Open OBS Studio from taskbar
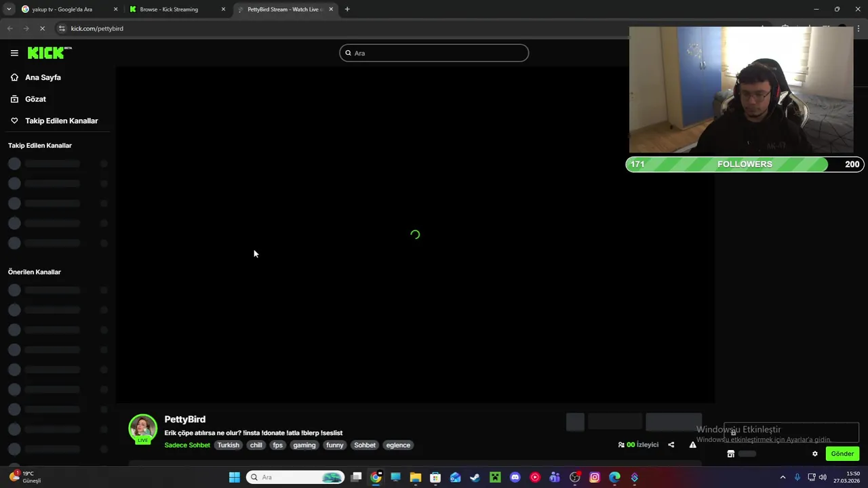 coord(575,477)
